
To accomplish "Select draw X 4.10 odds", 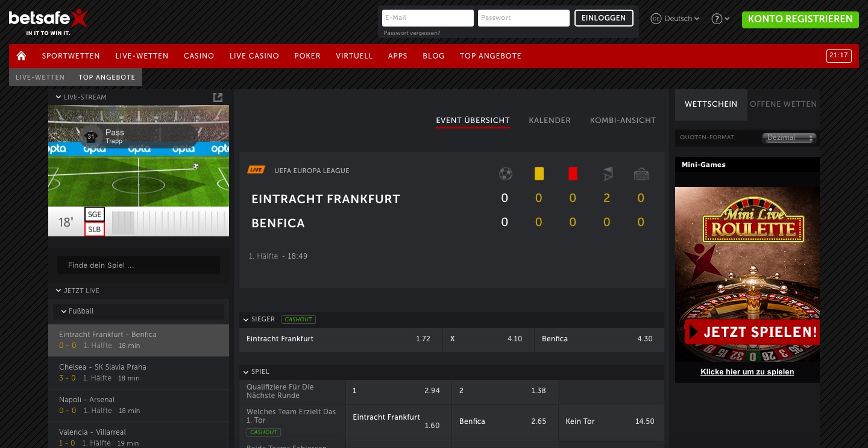I will 488,339.
